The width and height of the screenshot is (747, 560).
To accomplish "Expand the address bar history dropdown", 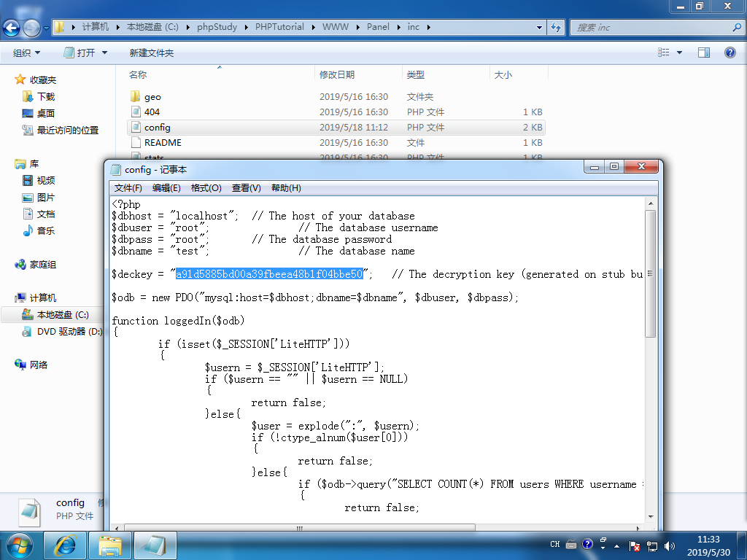I will (539, 27).
